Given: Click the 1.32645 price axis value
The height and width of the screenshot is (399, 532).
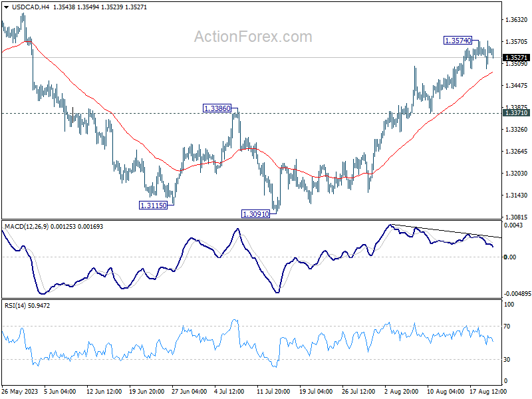Looking at the screenshot, I should (516, 152).
